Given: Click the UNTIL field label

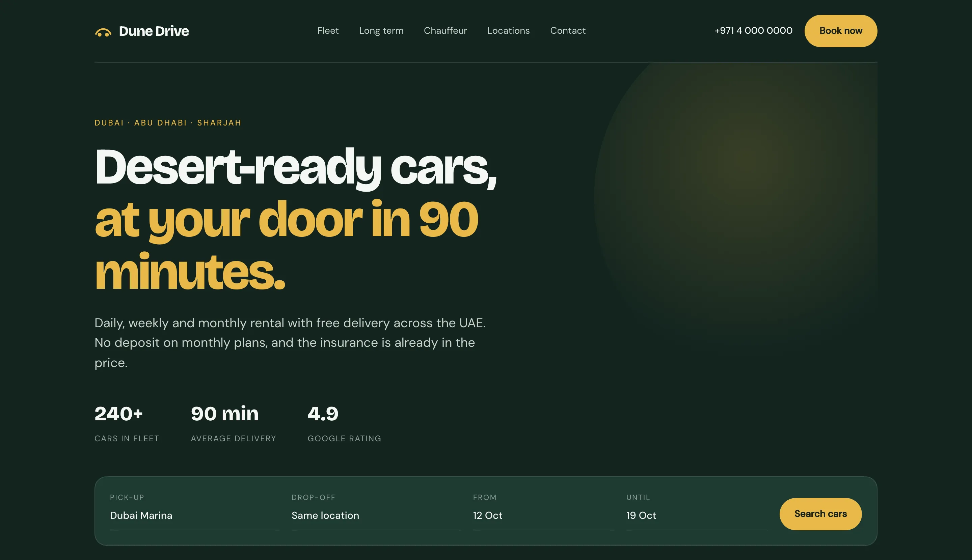Looking at the screenshot, I should coord(638,497).
